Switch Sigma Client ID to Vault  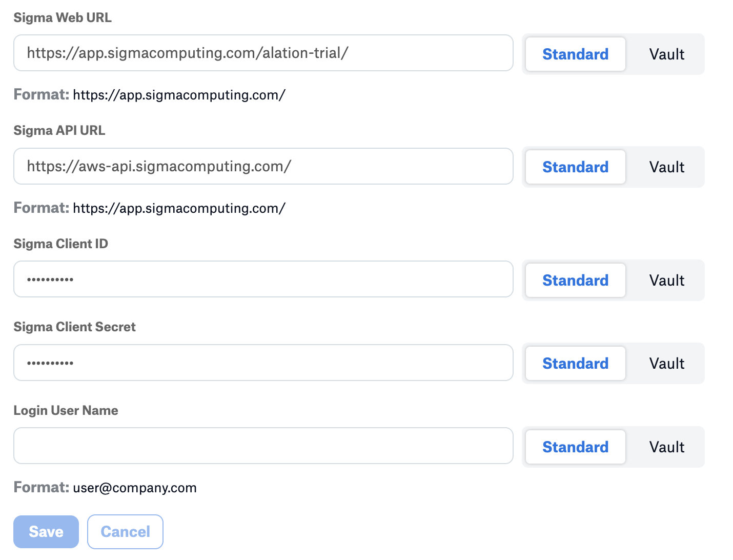(666, 280)
